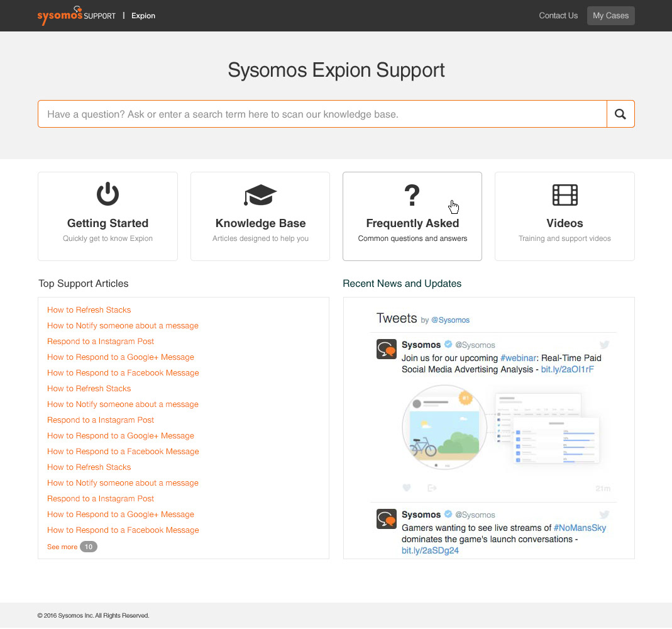This screenshot has height=629, width=672.
Task: Open the Expion section in the header
Action: 143,16
